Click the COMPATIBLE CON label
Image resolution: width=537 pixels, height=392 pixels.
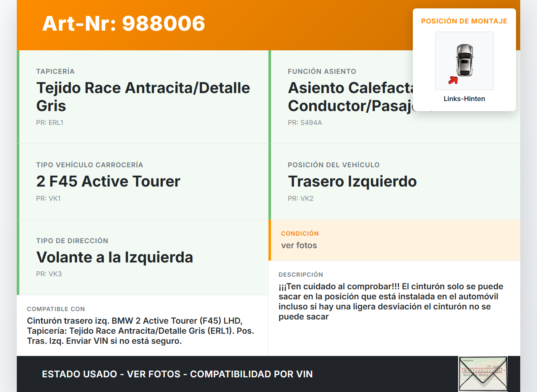[56, 309]
